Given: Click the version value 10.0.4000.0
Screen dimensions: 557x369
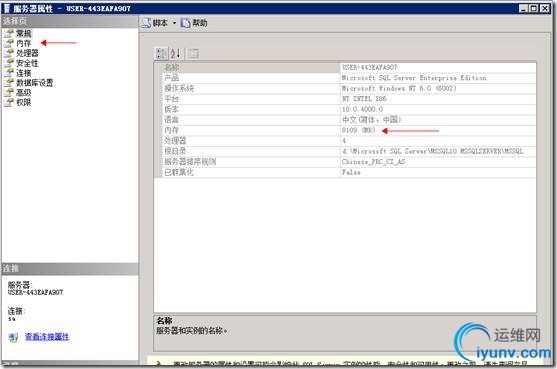Looking at the screenshot, I should tap(362, 109).
